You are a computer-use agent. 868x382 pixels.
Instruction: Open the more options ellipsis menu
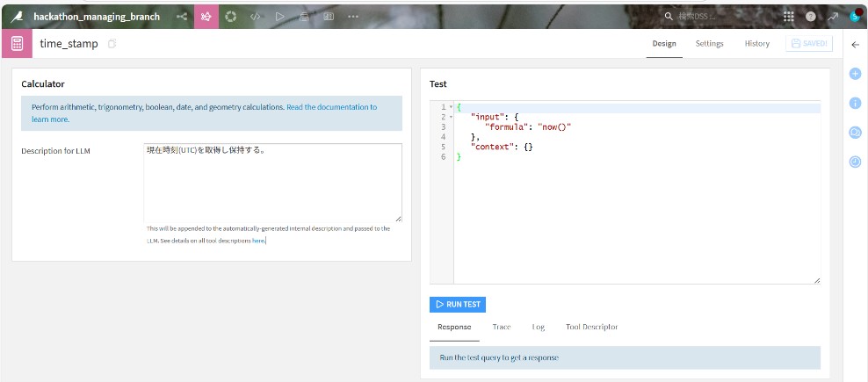(353, 16)
